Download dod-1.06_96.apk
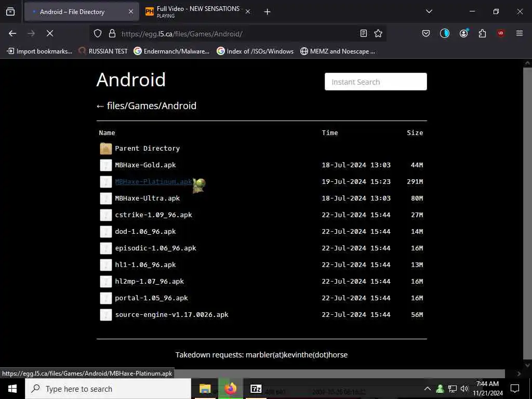532x399 pixels. [x=145, y=231]
